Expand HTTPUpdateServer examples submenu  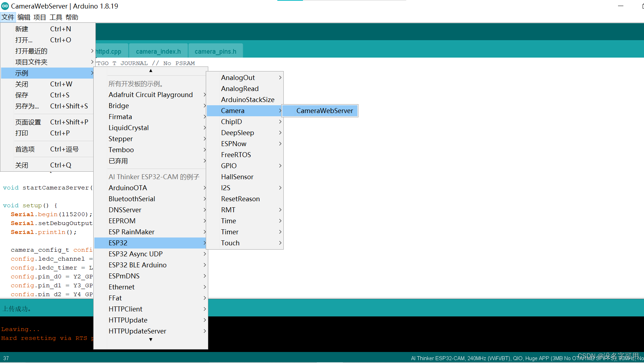point(151,331)
